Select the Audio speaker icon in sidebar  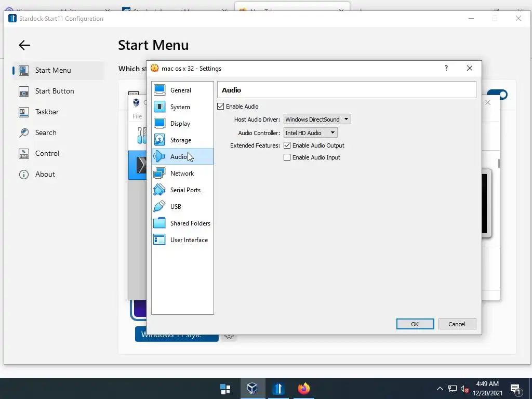click(159, 157)
